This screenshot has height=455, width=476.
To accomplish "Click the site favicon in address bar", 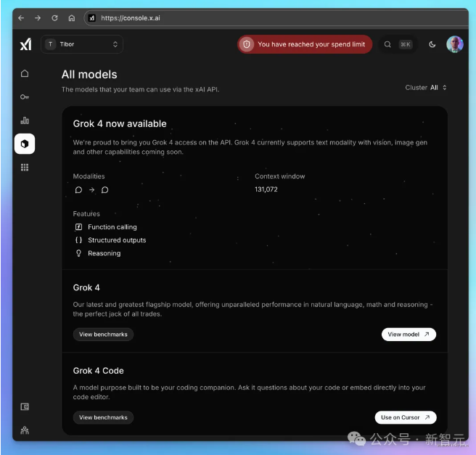I will [91, 18].
